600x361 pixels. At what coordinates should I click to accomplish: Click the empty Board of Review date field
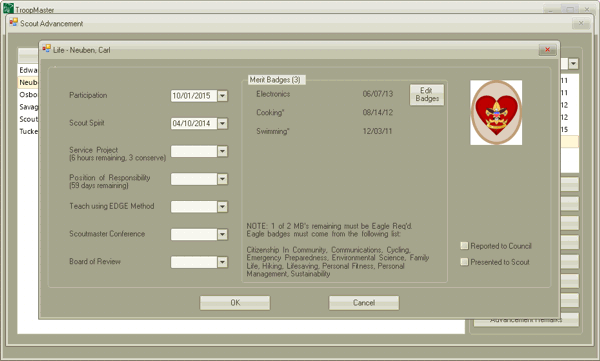(x=194, y=262)
